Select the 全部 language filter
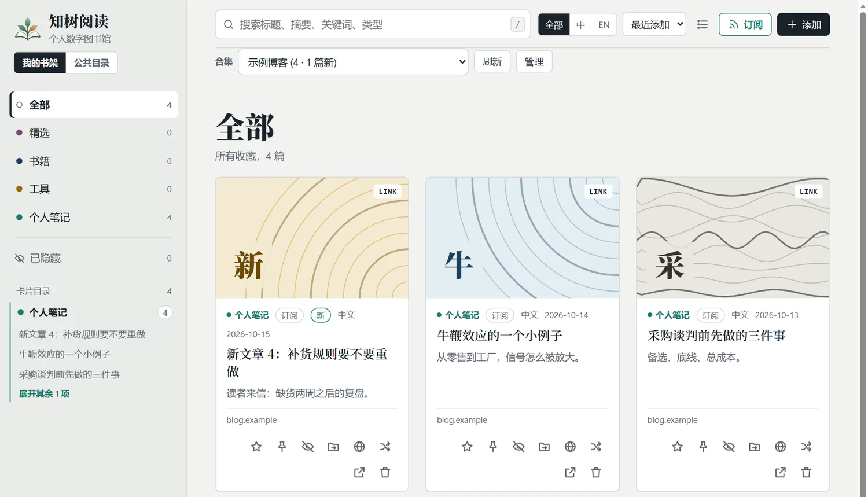This screenshot has height=497, width=868. tap(554, 24)
